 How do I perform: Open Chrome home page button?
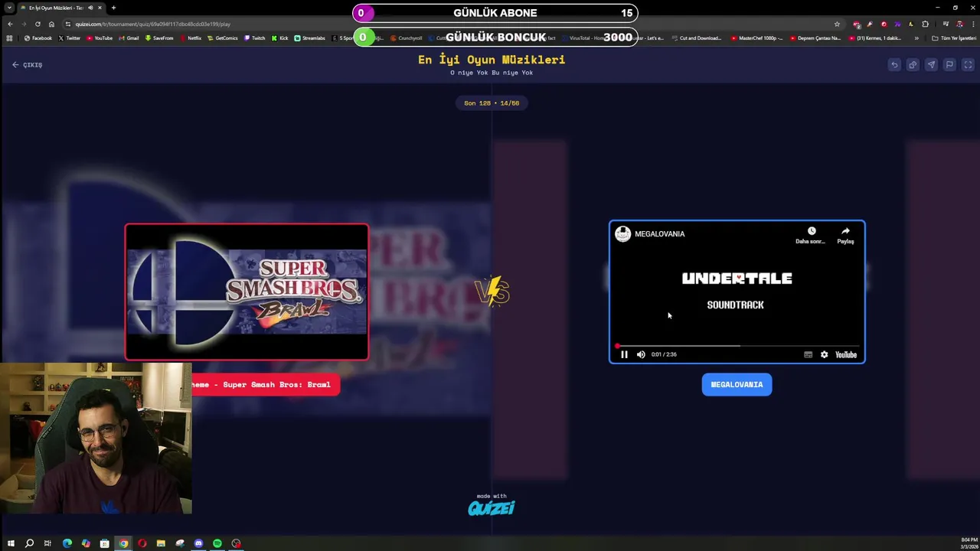51,24
